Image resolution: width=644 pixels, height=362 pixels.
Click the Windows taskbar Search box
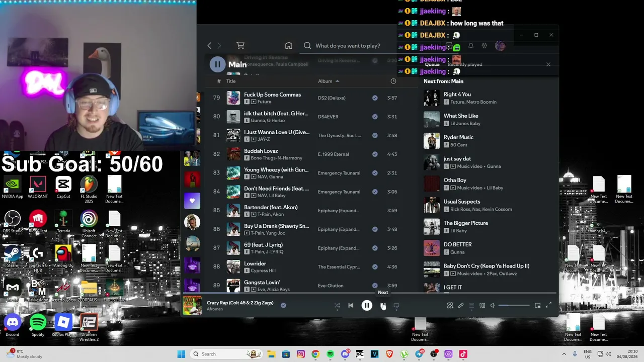click(x=227, y=354)
